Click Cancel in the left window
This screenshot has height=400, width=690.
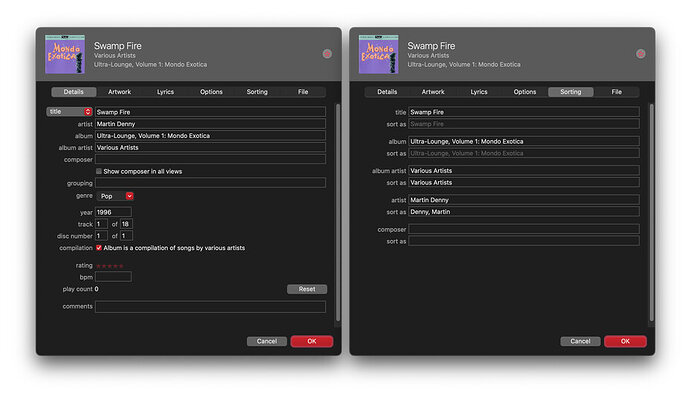[x=267, y=341]
